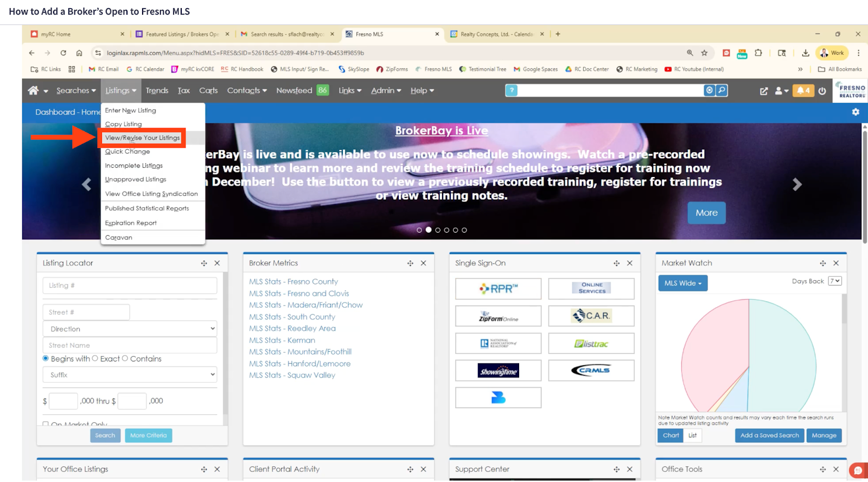This screenshot has width=868, height=482.
Task: Choose the Contains radio option
Action: coord(125,359)
